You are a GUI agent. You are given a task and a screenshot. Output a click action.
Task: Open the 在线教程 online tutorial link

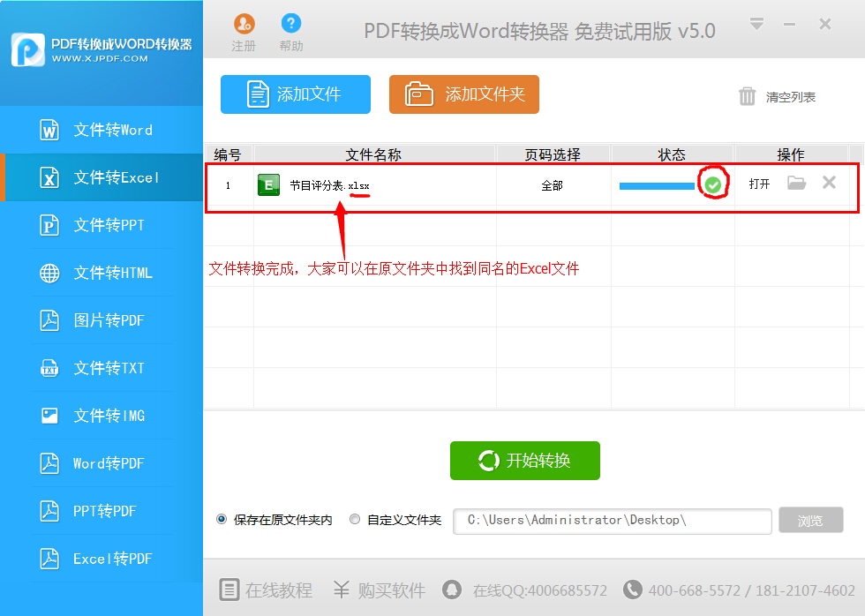pos(266,590)
